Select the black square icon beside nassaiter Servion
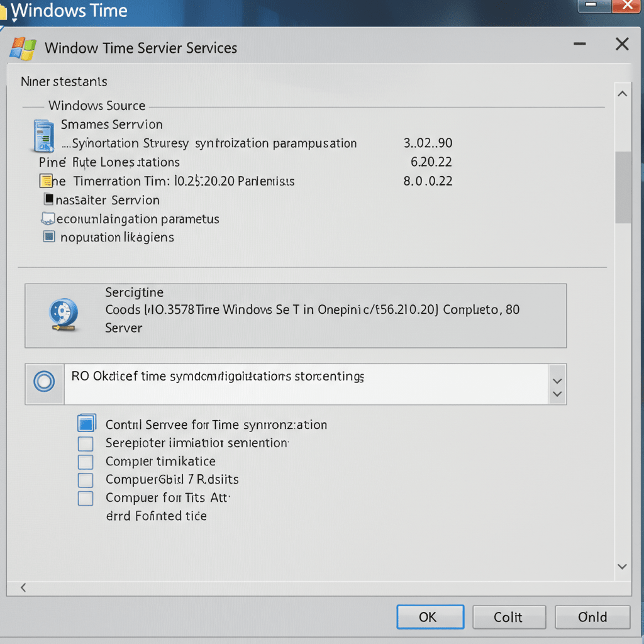 [x=49, y=199]
